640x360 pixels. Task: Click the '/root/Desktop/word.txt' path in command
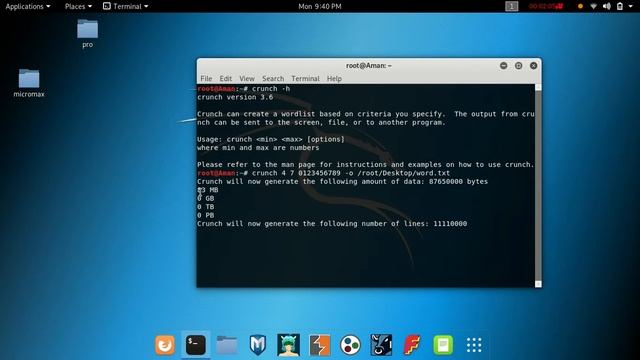click(x=403, y=173)
